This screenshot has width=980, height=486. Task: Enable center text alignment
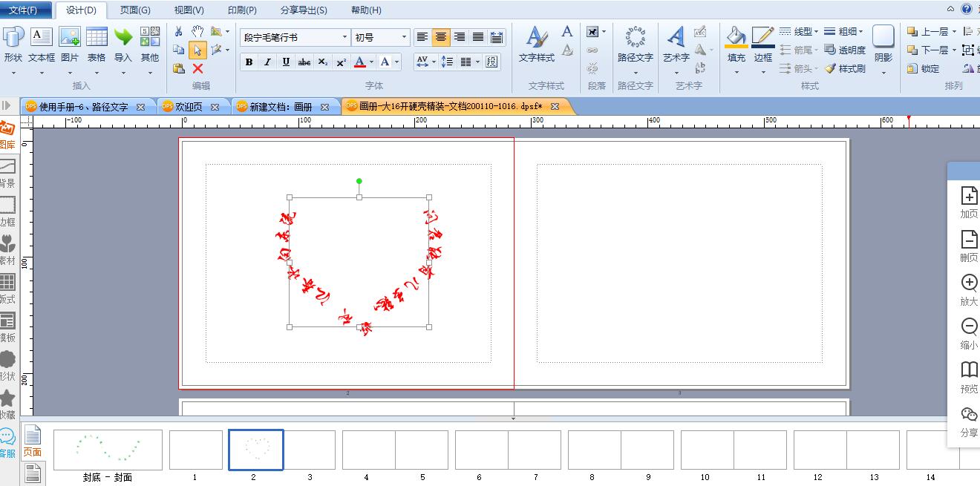441,37
